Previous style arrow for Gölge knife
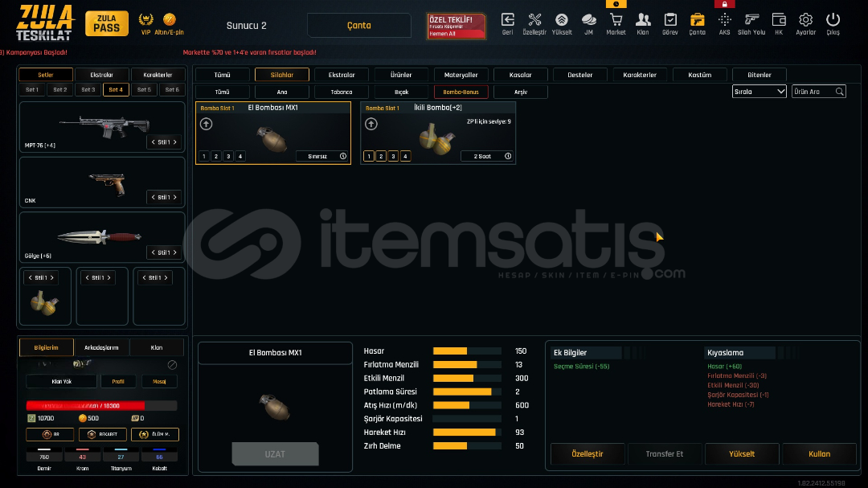The image size is (868, 488). pyautogui.click(x=152, y=252)
